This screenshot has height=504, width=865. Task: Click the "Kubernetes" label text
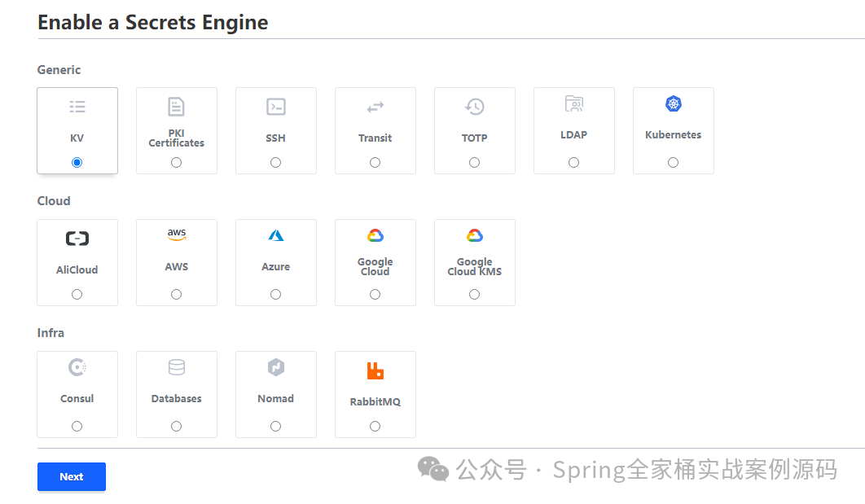673,134
